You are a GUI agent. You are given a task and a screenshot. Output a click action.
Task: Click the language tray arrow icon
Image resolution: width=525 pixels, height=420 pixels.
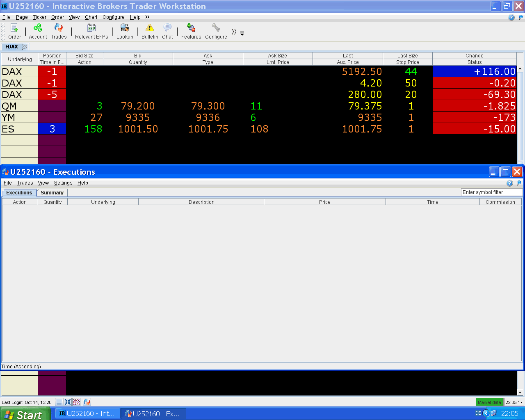coord(486,413)
